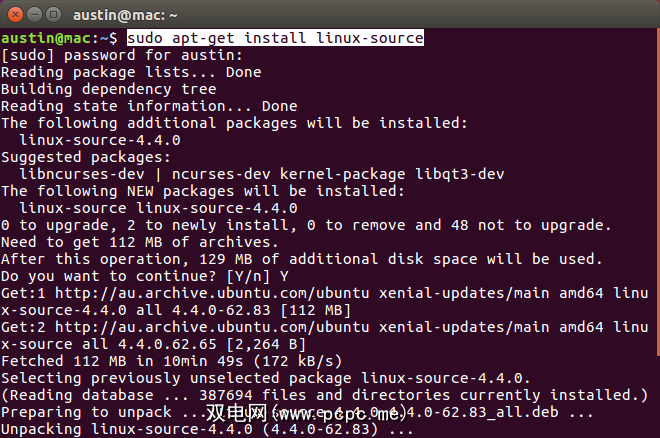Image resolution: width=660 pixels, height=438 pixels.
Task: Minimize the terminal window
Action: 35,14
